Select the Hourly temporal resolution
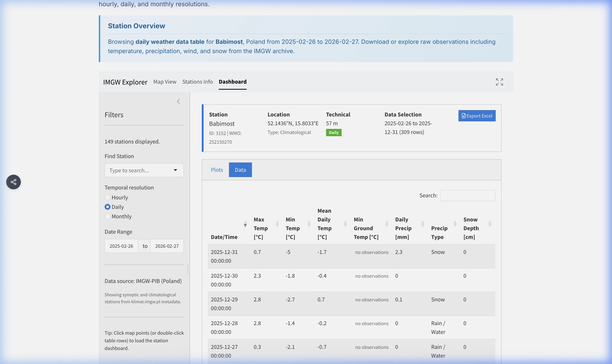Image resolution: width=612 pixels, height=364 pixels. tap(107, 197)
